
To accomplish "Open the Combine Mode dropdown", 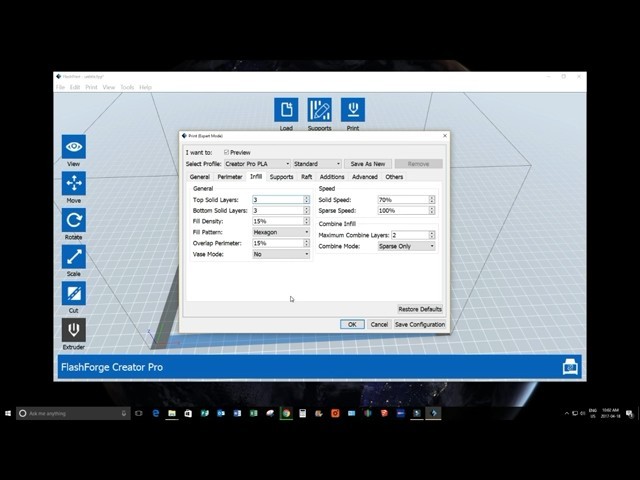I will coord(406,246).
